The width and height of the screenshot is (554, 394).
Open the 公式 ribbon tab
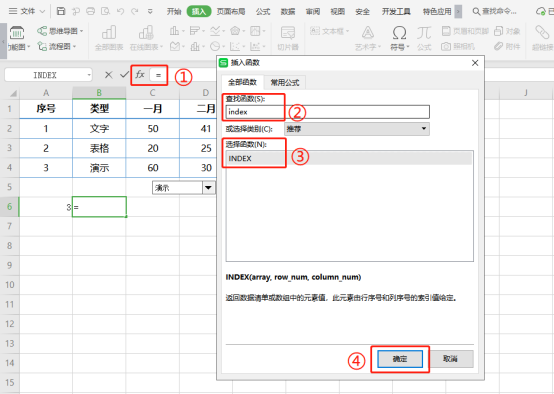click(263, 11)
